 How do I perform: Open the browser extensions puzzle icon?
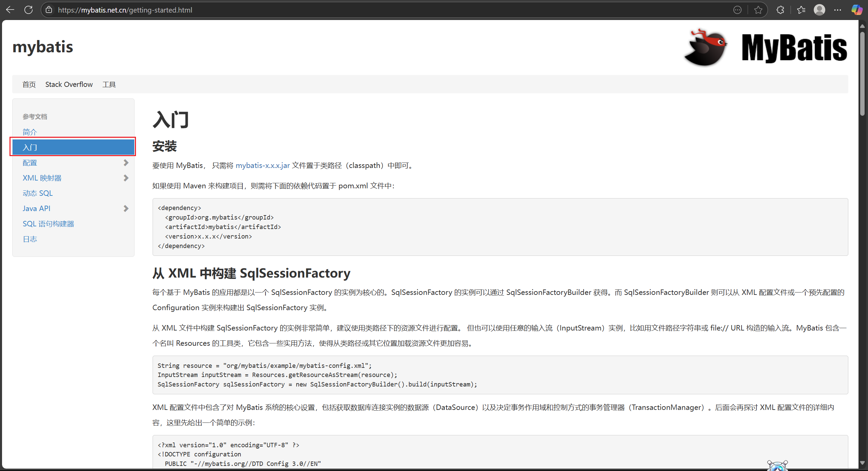pos(780,10)
